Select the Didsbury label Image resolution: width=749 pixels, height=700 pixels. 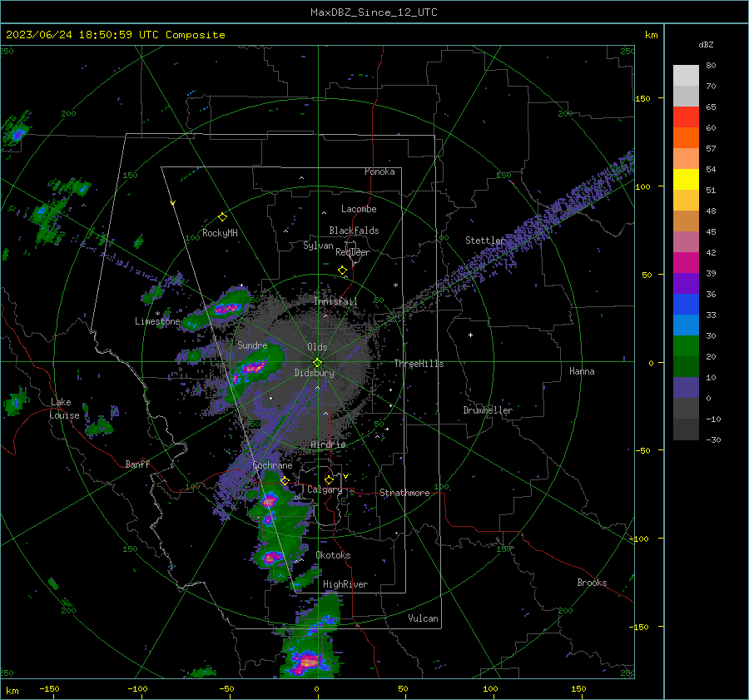314,373
